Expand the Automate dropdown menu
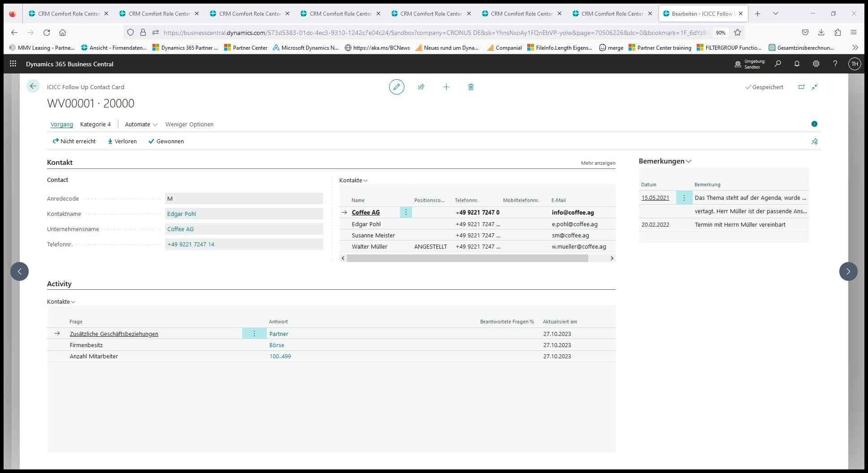Viewport: 868px width, 473px height. pyautogui.click(x=141, y=125)
